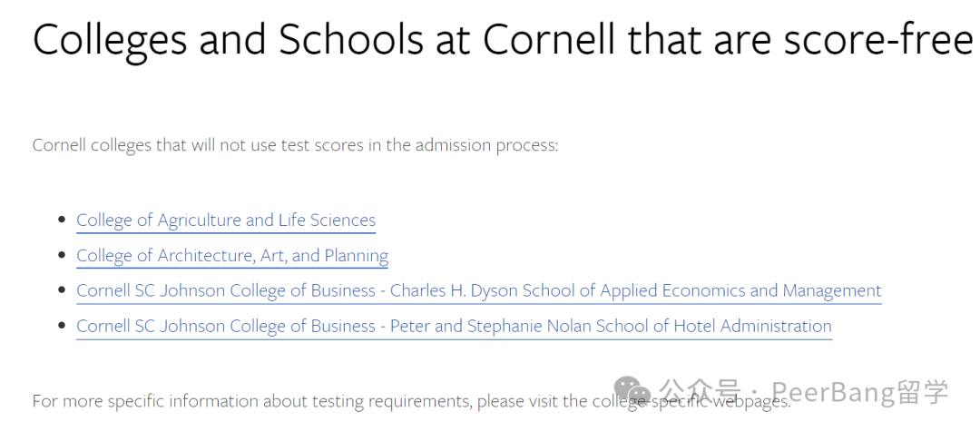
Task: Click the sentence starting "For more specific information"
Action: pos(412,401)
